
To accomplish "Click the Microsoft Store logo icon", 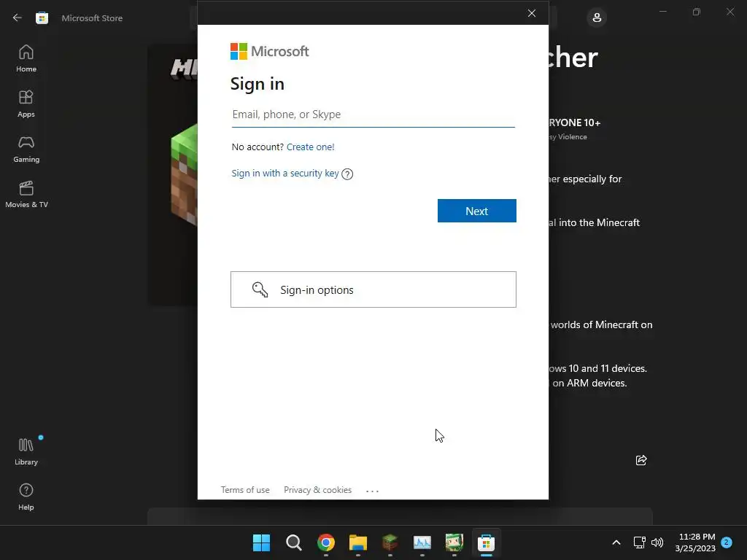I will point(42,18).
